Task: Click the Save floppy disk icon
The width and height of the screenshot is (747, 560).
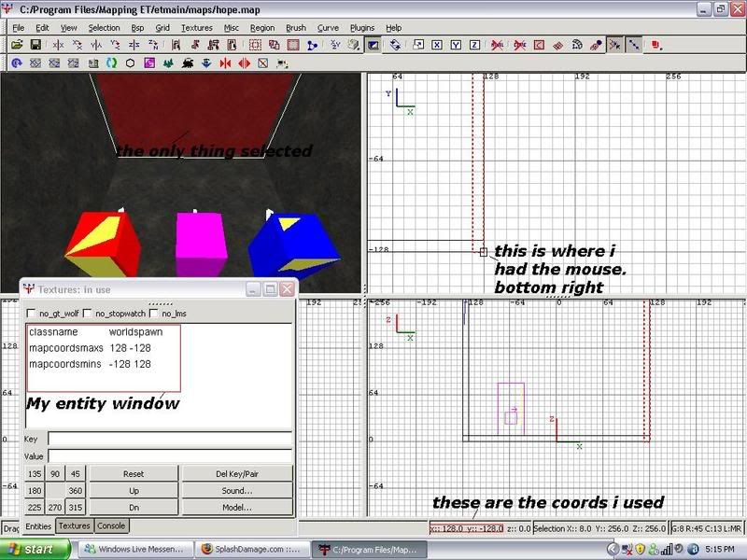Action: 35,45
